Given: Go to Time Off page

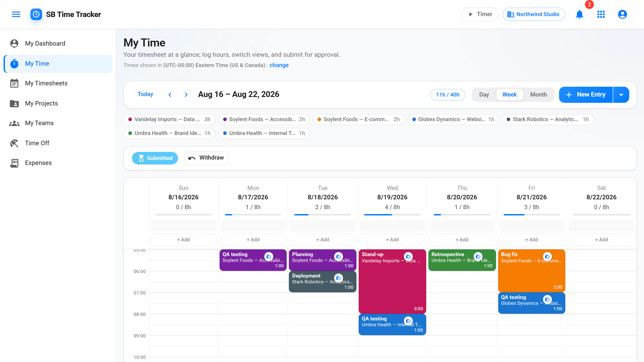Looking at the screenshot, I should tap(58, 143).
